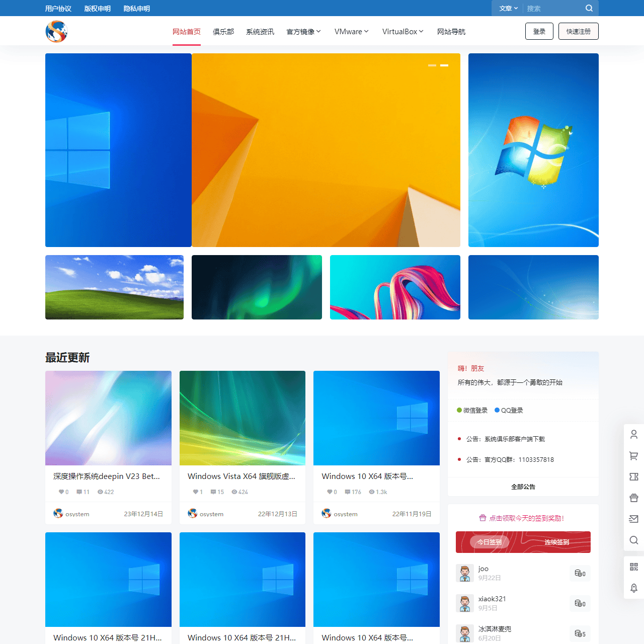The height and width of the screenshot is (644, 644).
Task: Open the 网站导航 menu item
Action: tap(451, 32)
